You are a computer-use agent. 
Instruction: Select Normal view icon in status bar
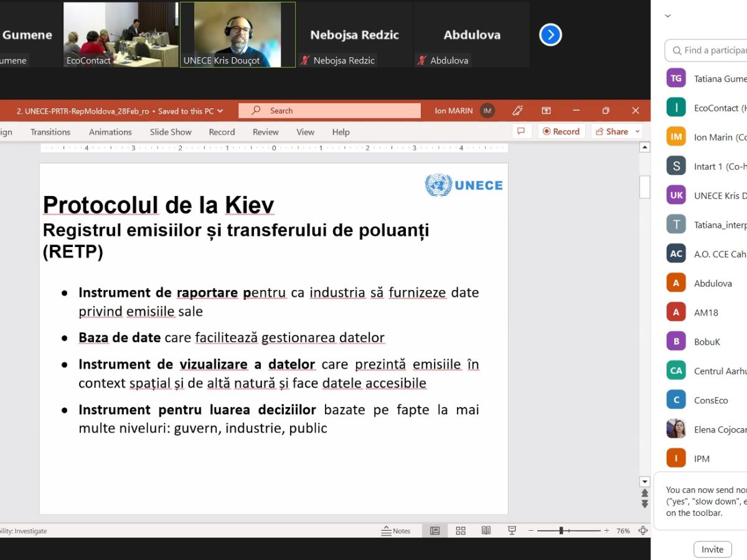435,531
